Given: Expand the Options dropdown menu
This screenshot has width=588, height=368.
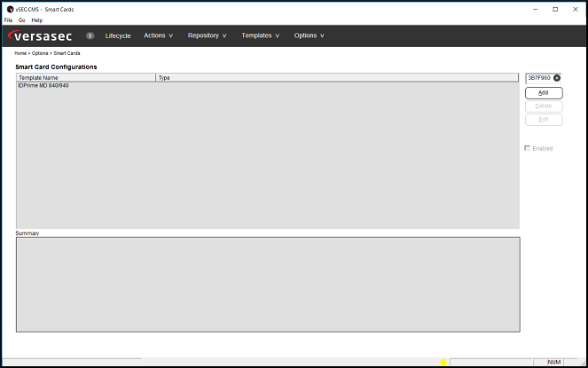Looking at the screenshot, I should click(309, 35).
